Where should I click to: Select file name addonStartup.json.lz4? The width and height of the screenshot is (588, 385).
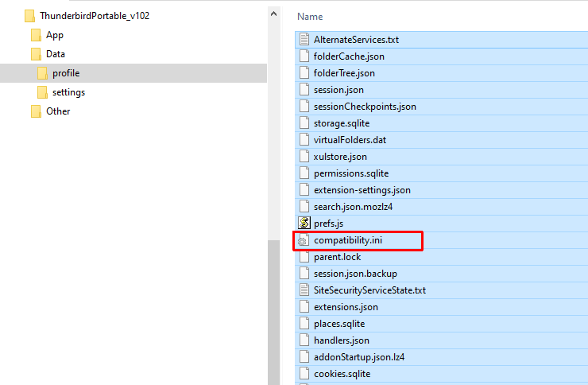(359, 357)
